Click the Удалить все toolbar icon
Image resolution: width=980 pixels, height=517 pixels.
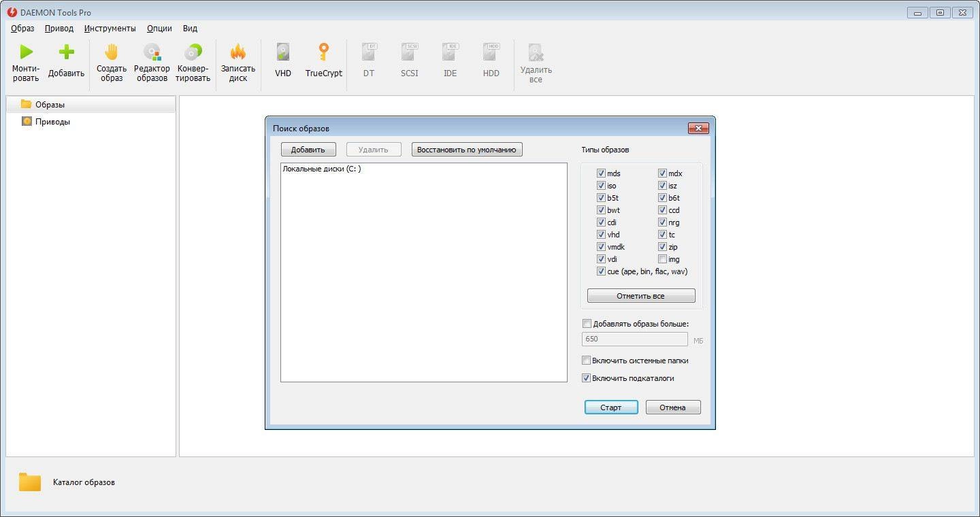click(x=536, y=53)
